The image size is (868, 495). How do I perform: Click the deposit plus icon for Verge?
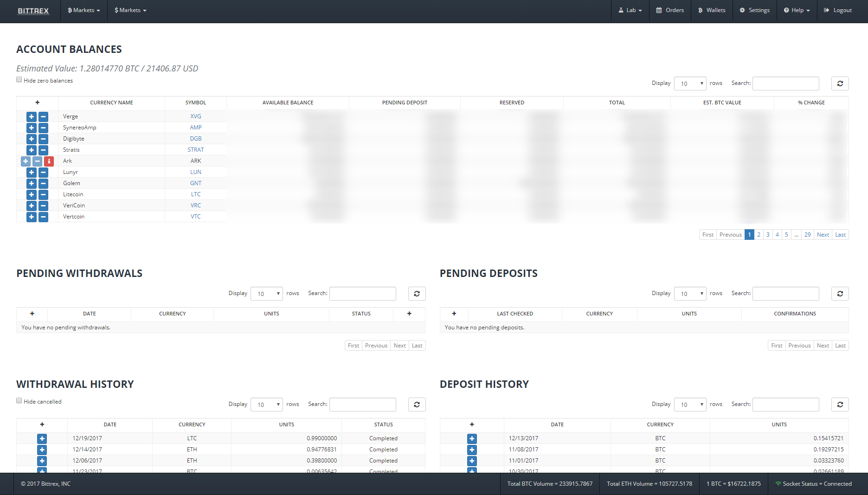32,117
